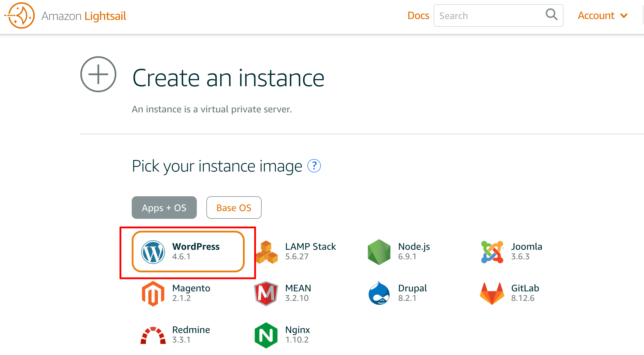Select the Drupal drop icon
Viewport: 644px width, 355px height.
379,293
